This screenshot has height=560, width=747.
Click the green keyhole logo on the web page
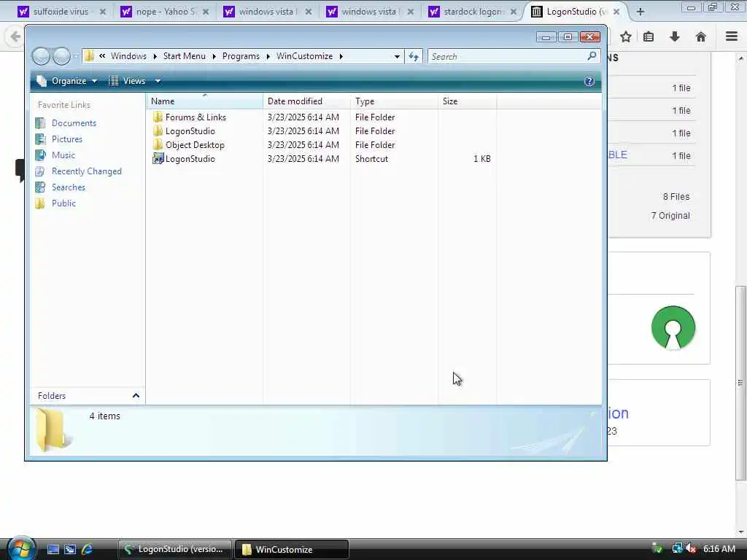[673, 327]
